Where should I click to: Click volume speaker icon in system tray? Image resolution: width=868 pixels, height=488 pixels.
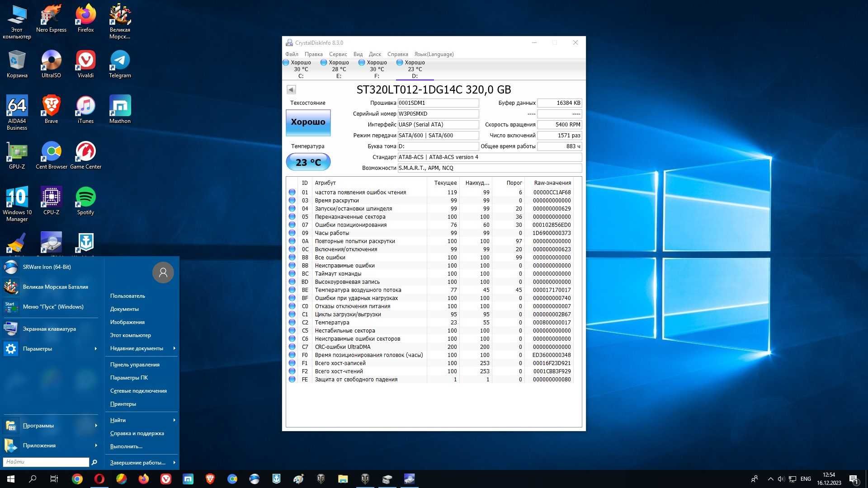(781, 479)
